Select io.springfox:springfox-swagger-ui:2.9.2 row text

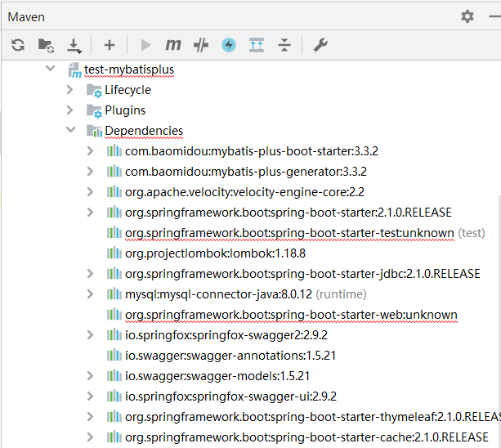231,396
